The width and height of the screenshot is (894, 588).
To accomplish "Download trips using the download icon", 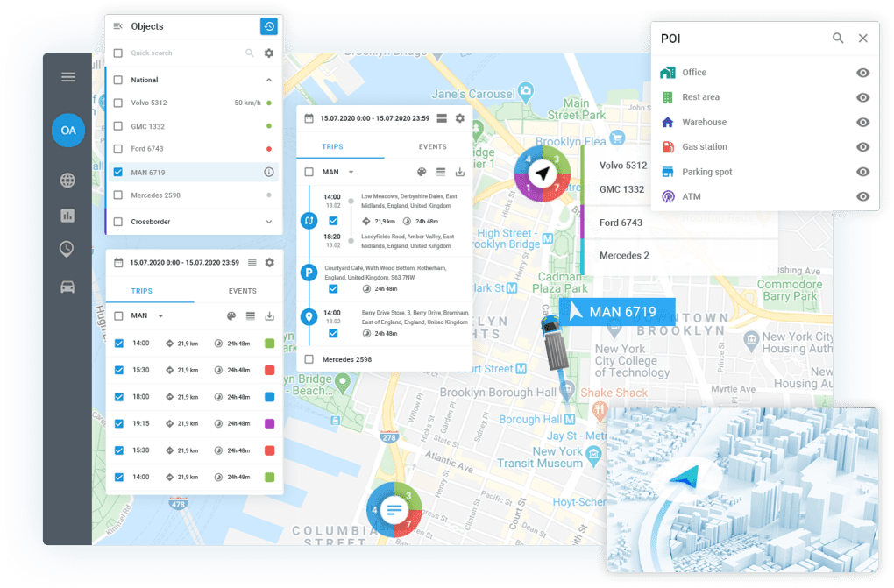I will coord(462,172).
